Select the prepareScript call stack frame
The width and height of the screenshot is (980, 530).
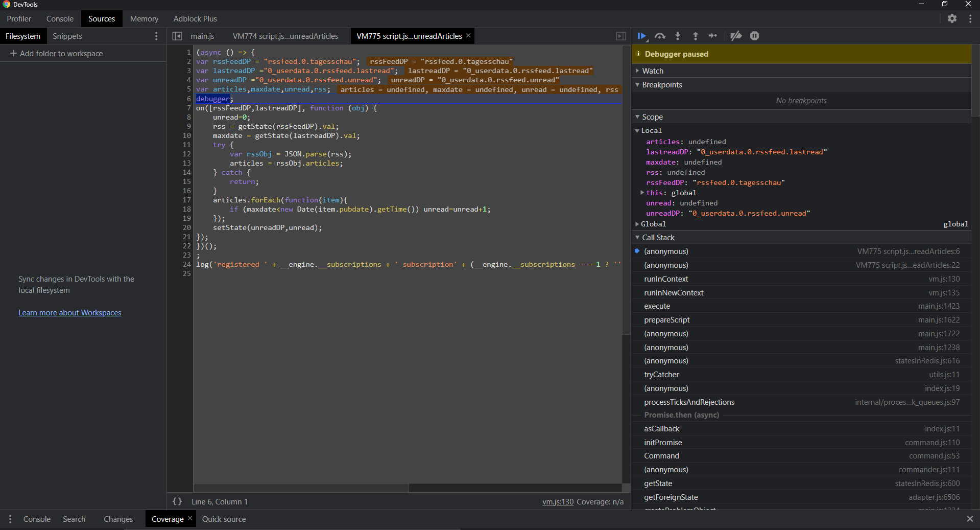801,320
